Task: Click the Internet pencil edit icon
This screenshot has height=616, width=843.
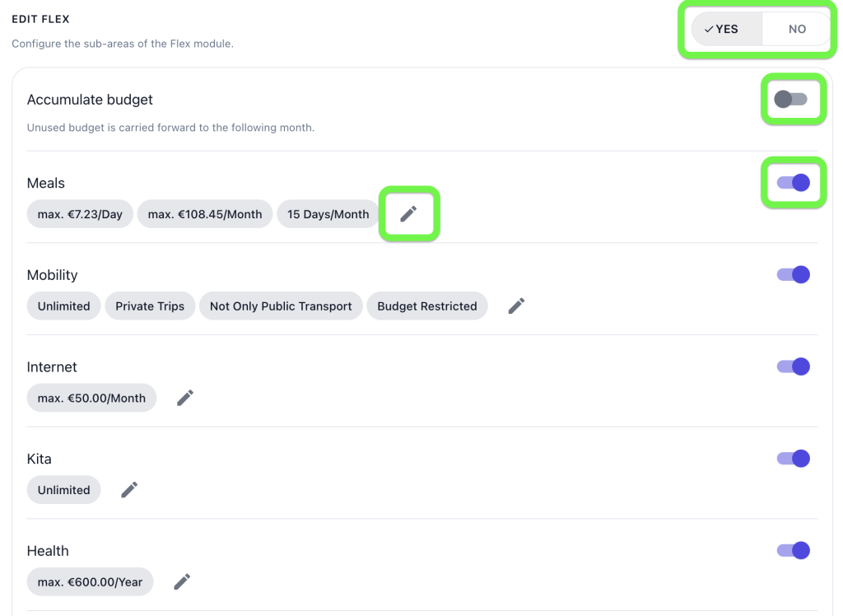Action: pyautogui.click(x=185, y=398)
